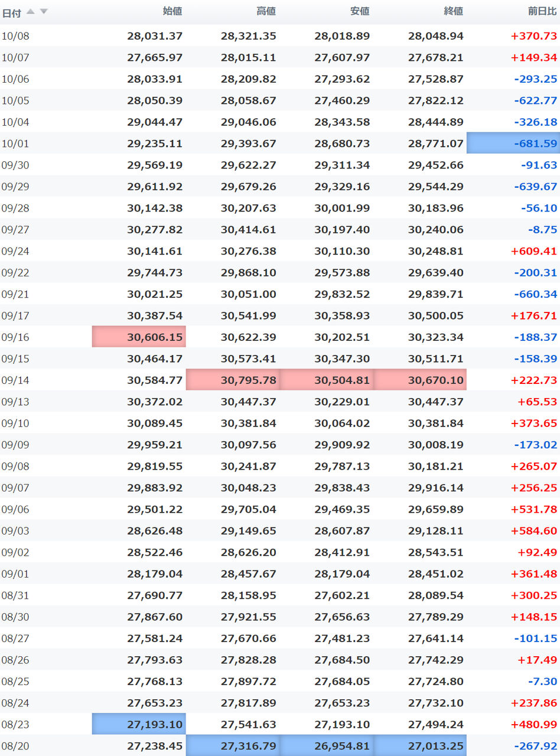Screen dimensions: 560x756
Task: Select low price 27,460.29
Action: tap(342, 100)
